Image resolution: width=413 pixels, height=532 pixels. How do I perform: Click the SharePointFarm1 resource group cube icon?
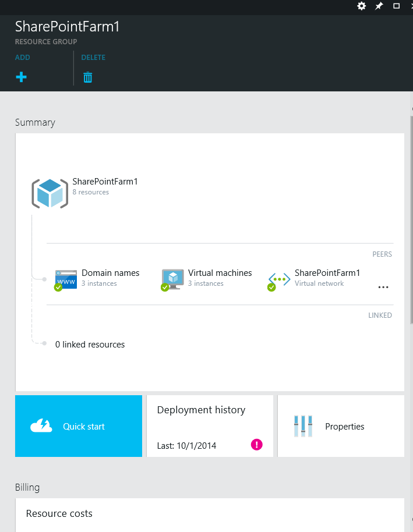pos(50,193)
